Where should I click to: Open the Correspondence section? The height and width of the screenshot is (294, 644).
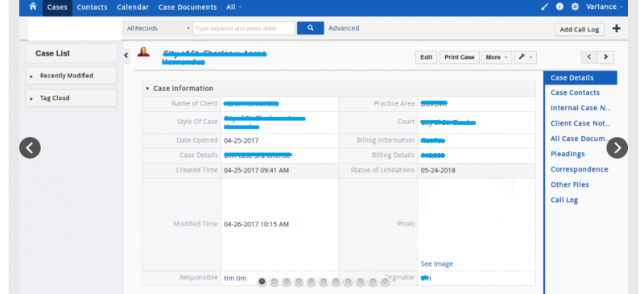click(579, 169)
